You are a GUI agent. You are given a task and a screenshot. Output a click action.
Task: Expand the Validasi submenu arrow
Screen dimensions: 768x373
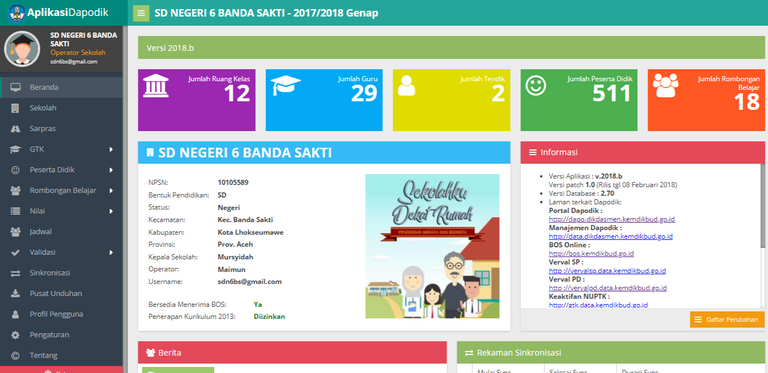click(111, 253)
